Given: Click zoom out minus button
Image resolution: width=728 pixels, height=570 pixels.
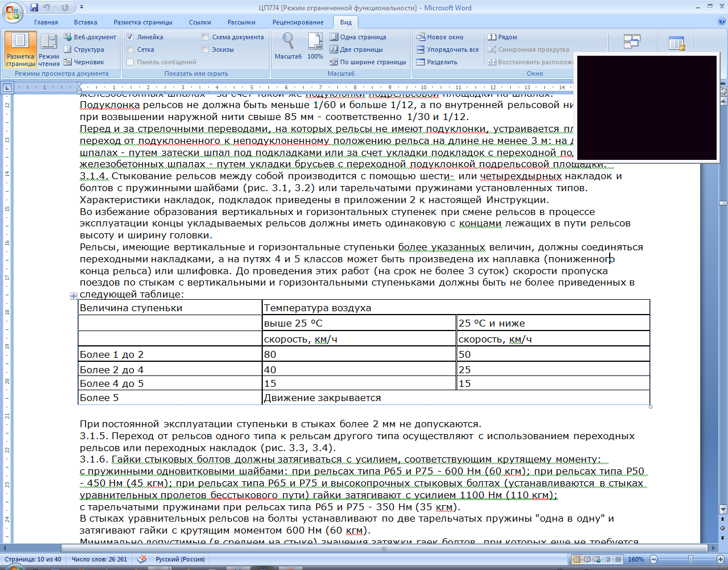Looking at the screenshot, I should (653, 559).
